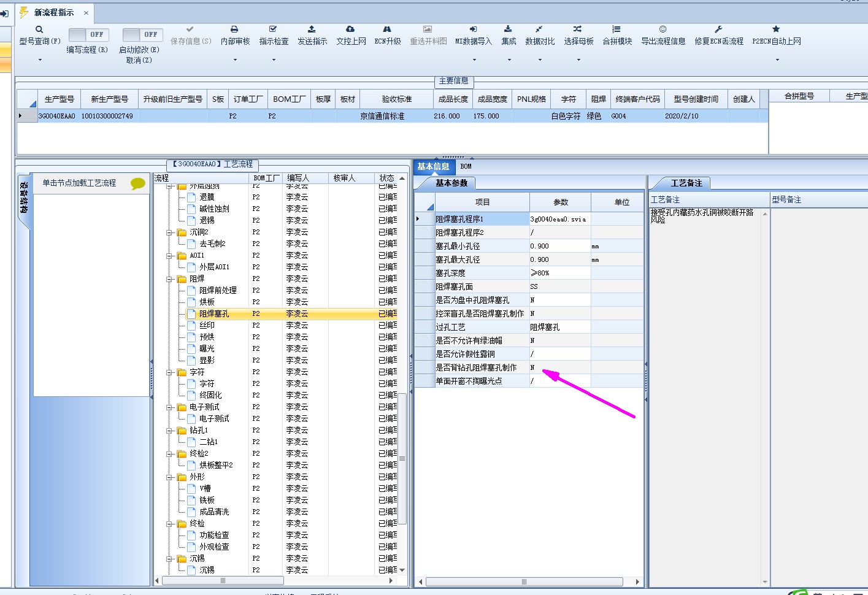
Task: Select the 工艺备注 tab
Action: point(686,183)
